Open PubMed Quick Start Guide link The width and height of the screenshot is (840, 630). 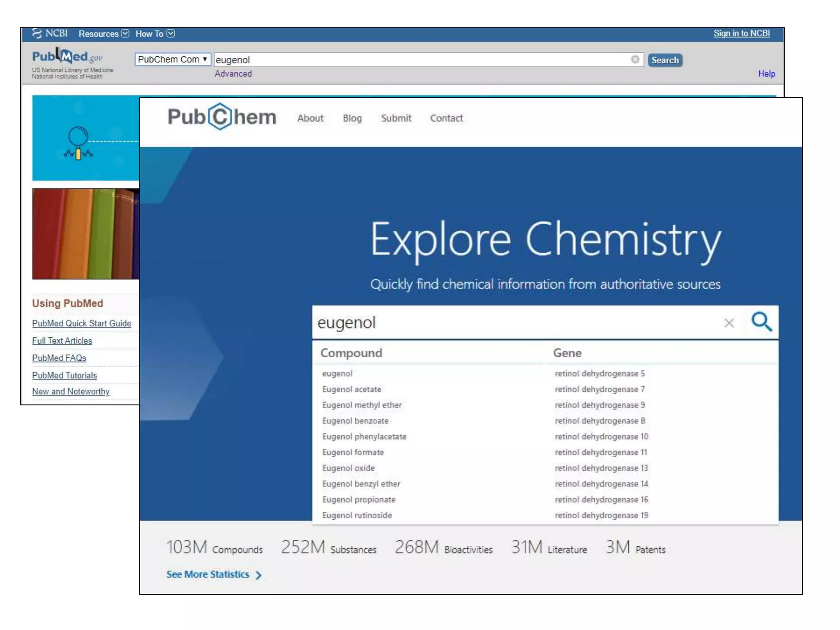tap(82, 323)
